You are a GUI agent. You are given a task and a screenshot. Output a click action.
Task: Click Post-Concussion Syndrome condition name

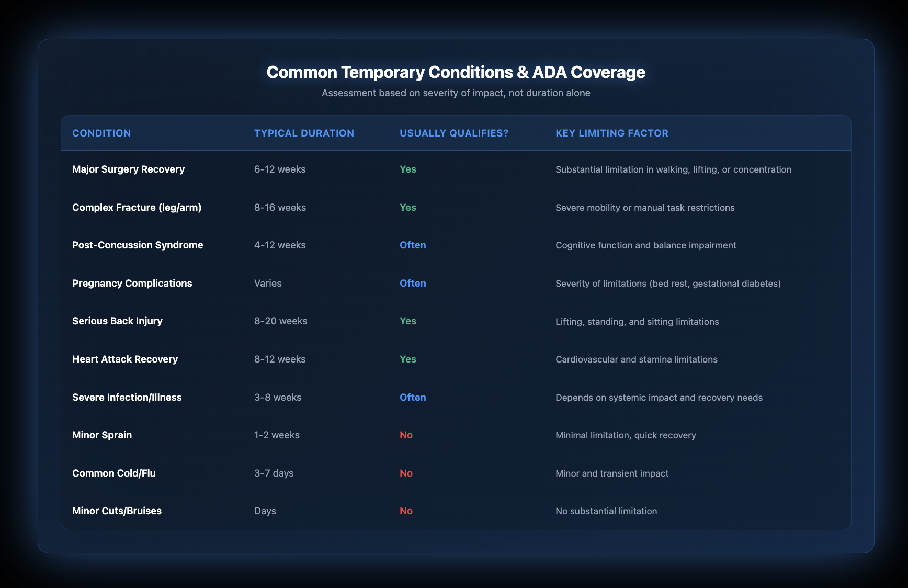138,245
